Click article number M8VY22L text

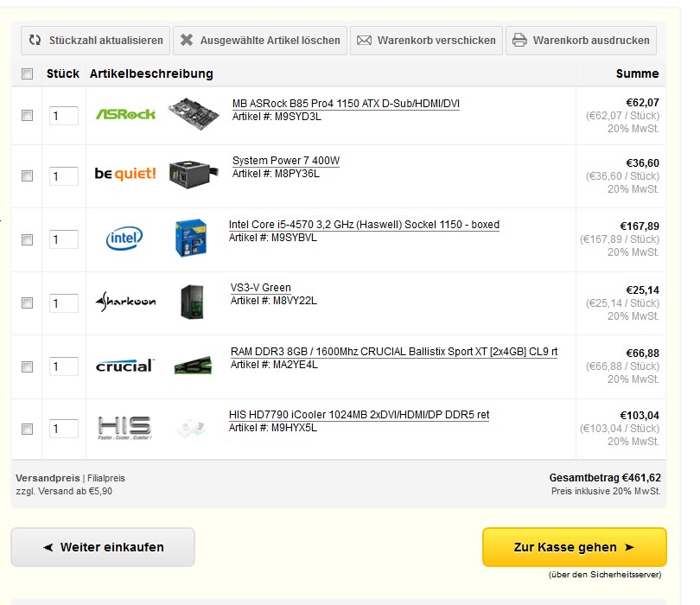pos(295,301)
